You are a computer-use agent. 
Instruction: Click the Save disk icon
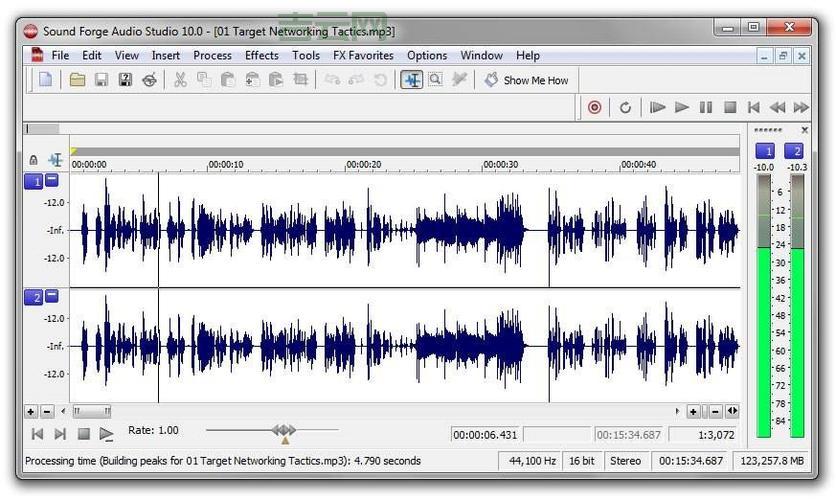[x=101, y=80]
